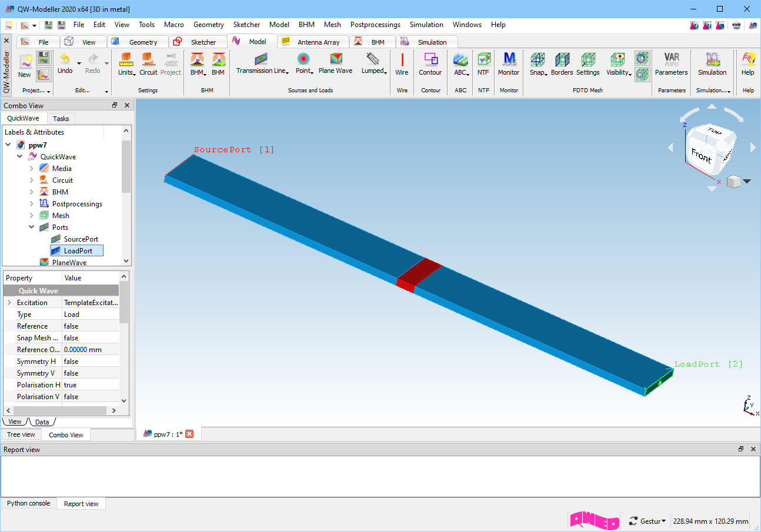Click the TemplateExcitat... value cell
The width and height of the screenshot is (761, 532).
coord(91,303)
